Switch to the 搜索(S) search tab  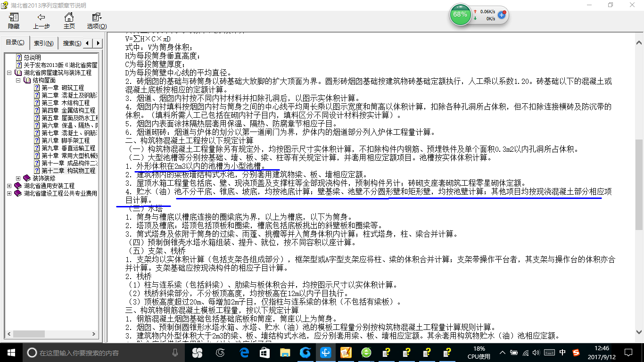pyautogui.click(x=72, y=43)
